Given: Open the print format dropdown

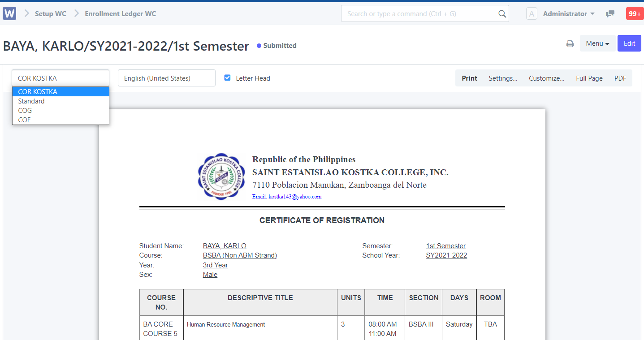Looking at the screenshot, I should (x=61, y=78).
